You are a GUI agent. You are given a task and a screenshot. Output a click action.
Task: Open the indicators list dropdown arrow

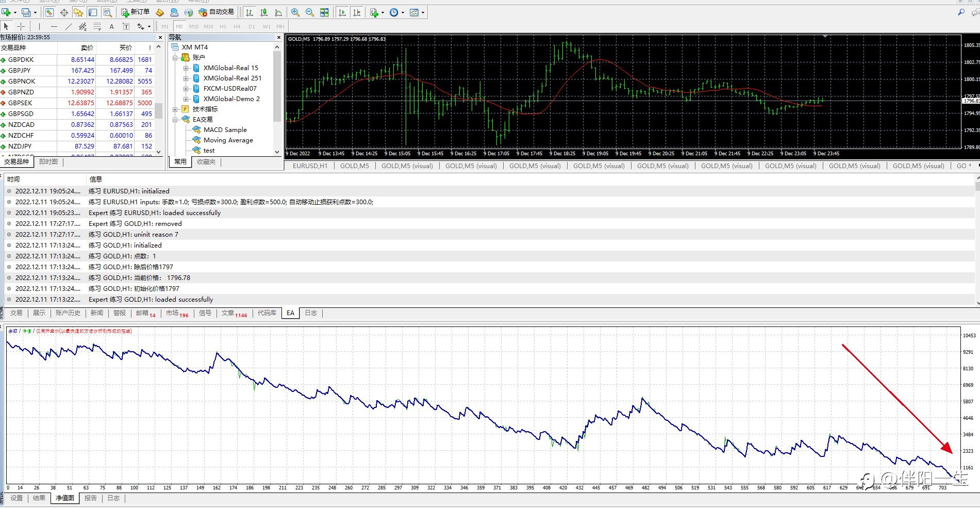[383, 12]
